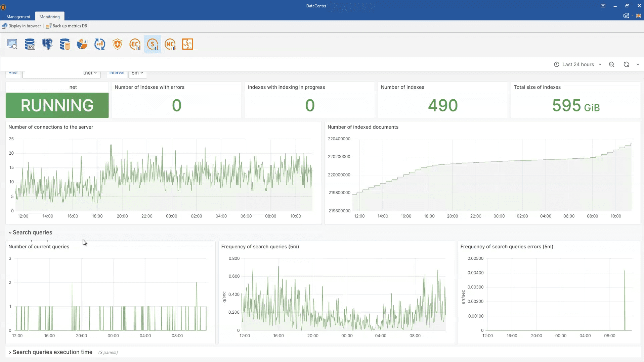Open the orange shield monitoring icon
Image resolution: width=644 pixels, height=362 pixels.
click(x=117, y=44)
